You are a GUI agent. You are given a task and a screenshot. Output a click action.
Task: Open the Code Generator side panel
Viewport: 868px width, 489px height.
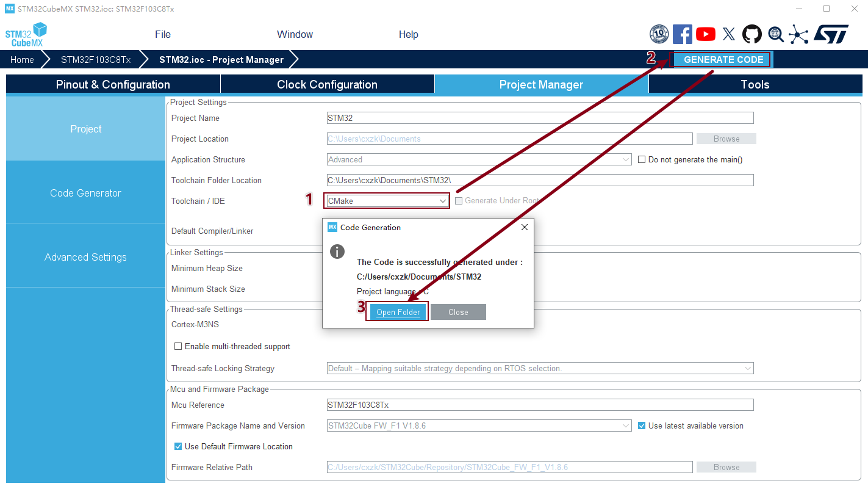pyautogui.click(x=85, y=193)
